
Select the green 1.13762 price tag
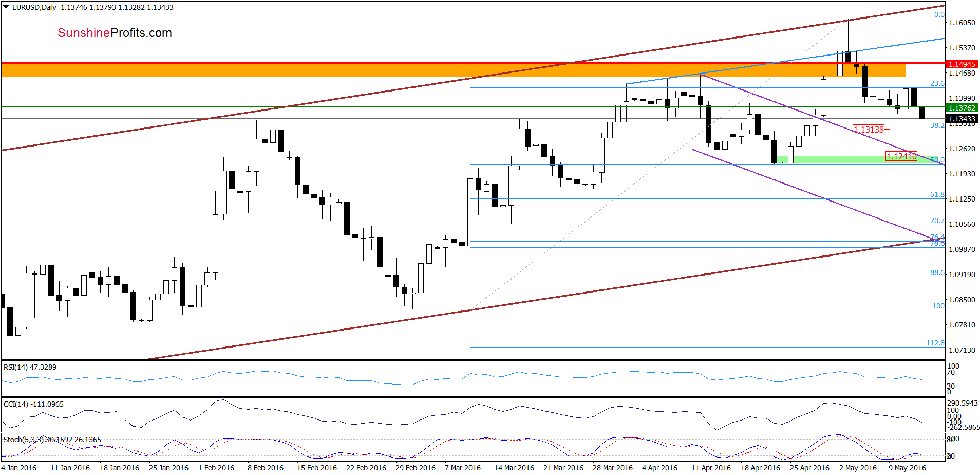click(x=962, y=108)
